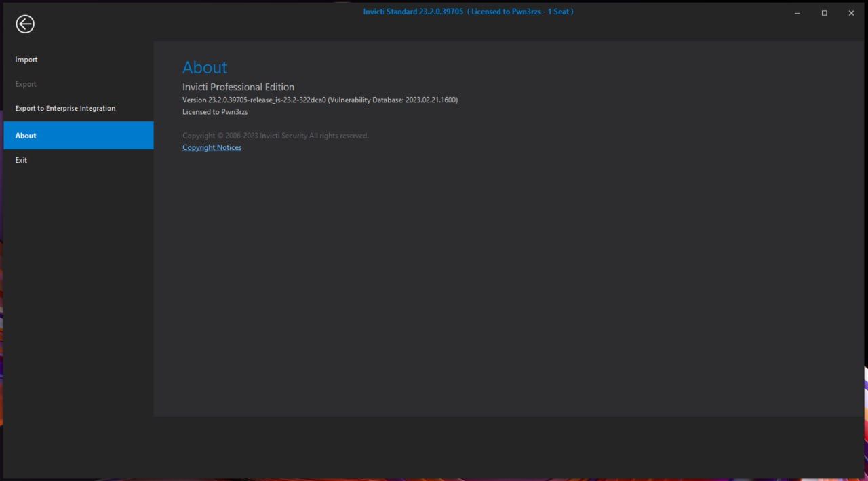
Task: Open the Copyright Notices link
Action: [212, 147]
